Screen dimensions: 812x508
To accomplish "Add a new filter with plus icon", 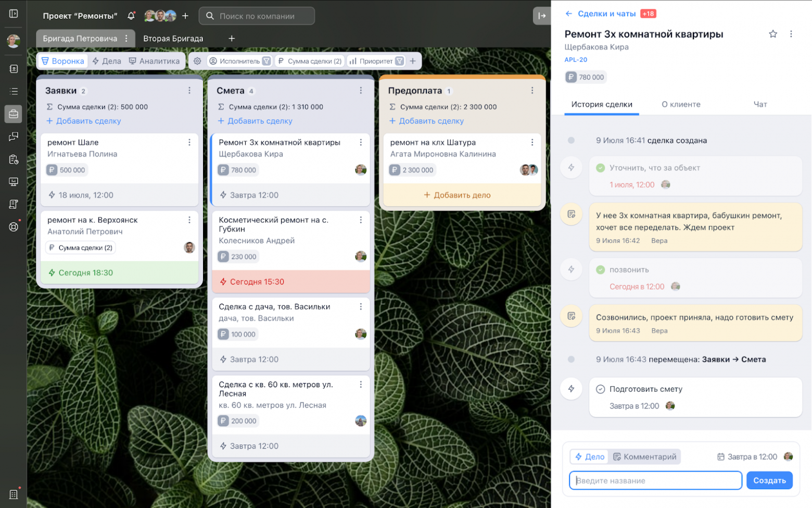I will click(413, 61).
